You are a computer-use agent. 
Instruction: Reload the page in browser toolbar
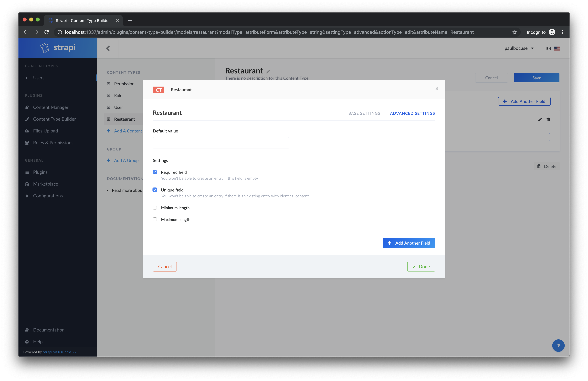46,32
